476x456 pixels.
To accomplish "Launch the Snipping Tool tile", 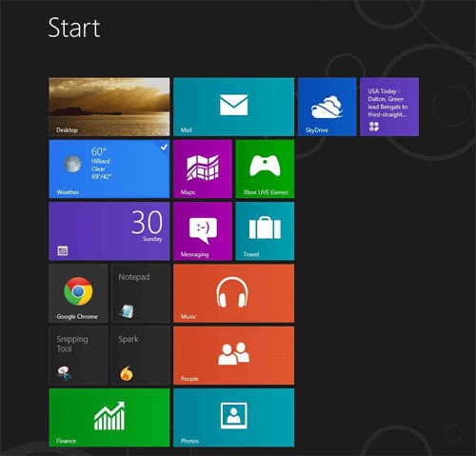I will 78,356.
